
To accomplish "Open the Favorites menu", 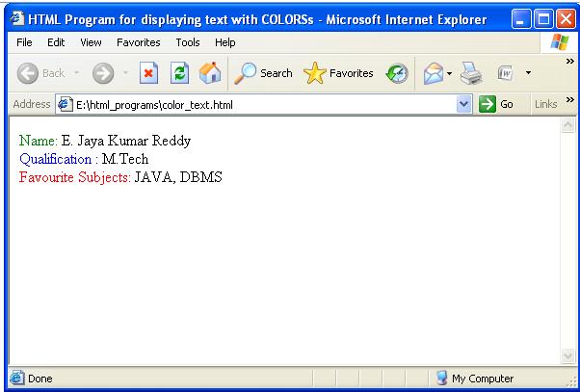I will pyautogui.click(x=139, y=42).
